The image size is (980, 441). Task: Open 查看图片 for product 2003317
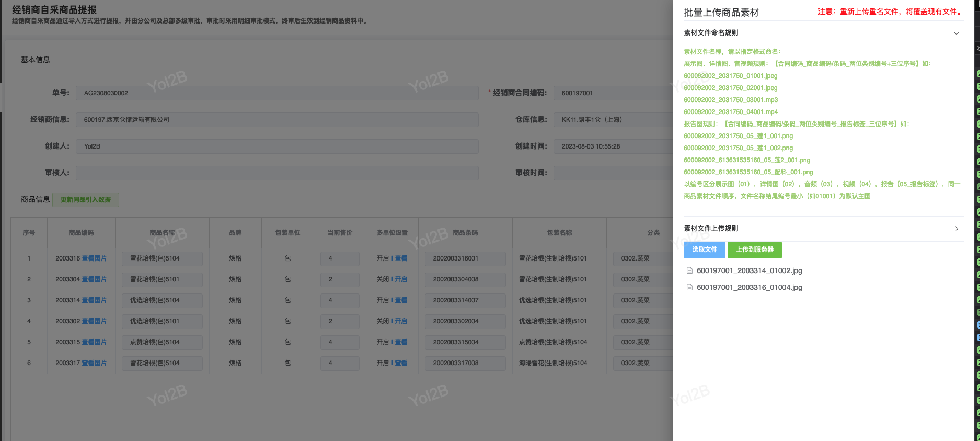coord(94,363)
